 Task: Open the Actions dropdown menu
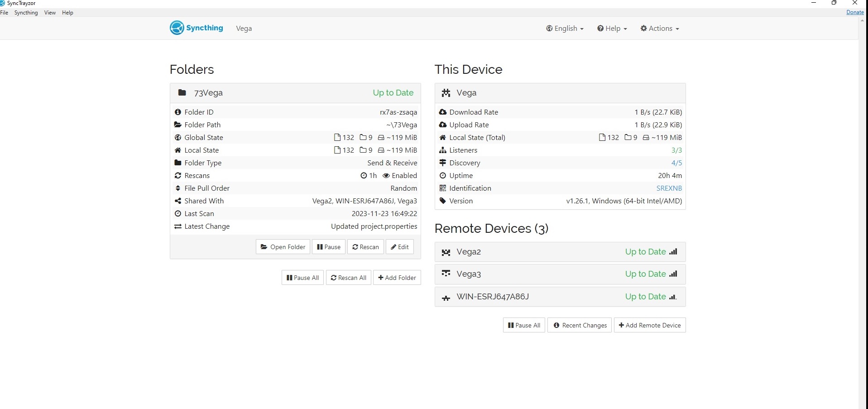(660, 28)
